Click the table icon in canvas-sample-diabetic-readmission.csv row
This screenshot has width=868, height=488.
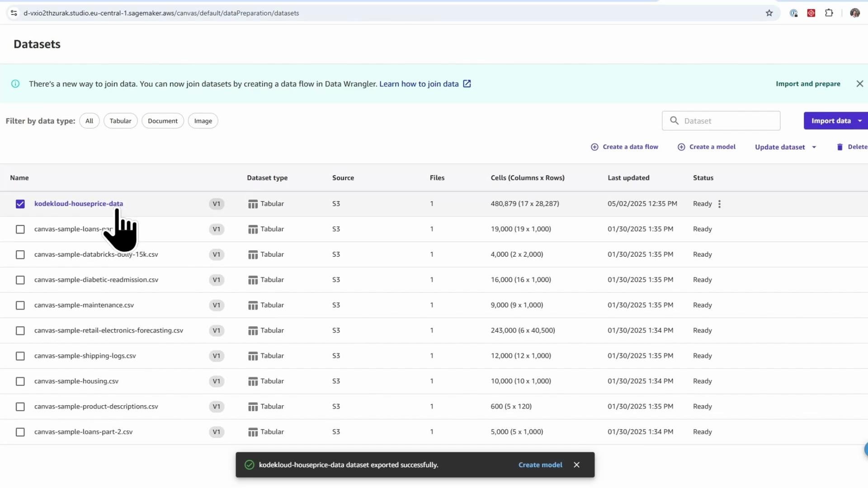point(253,280)
